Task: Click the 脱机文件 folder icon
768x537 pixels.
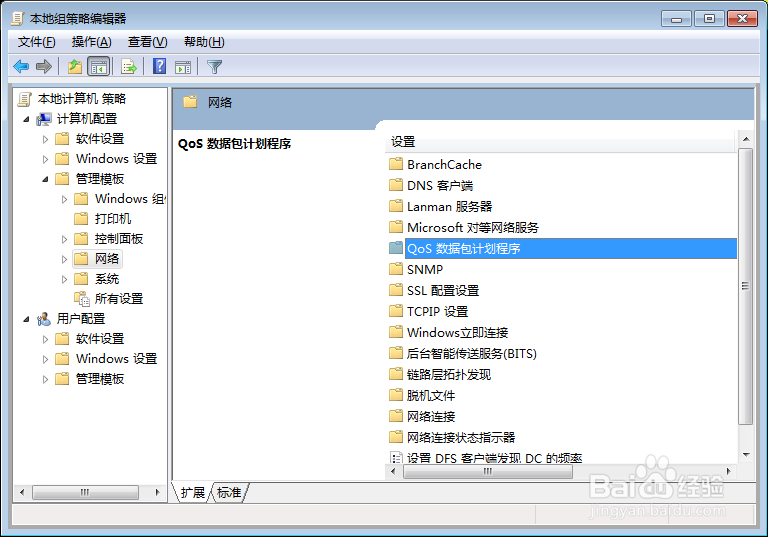Action: point(396,395)
